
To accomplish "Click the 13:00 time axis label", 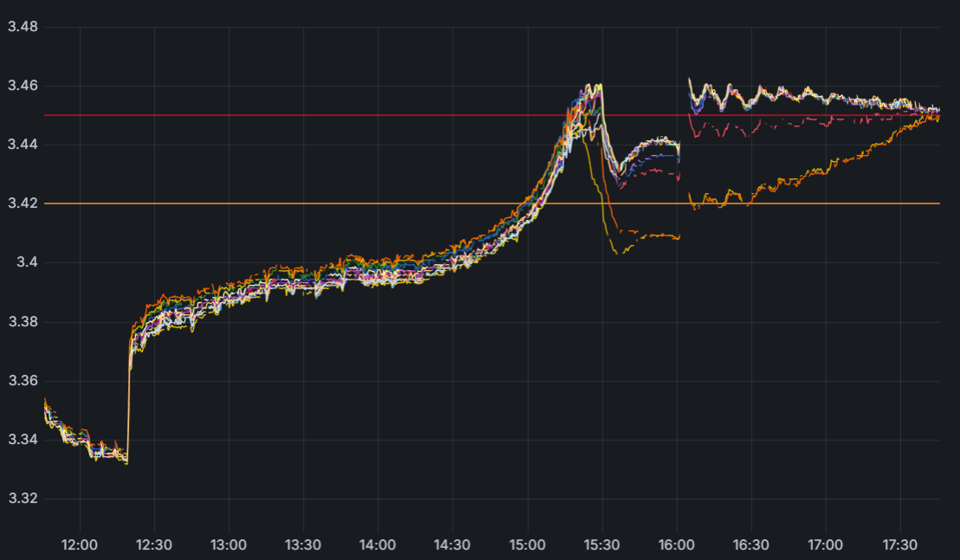I will (229, 544).
